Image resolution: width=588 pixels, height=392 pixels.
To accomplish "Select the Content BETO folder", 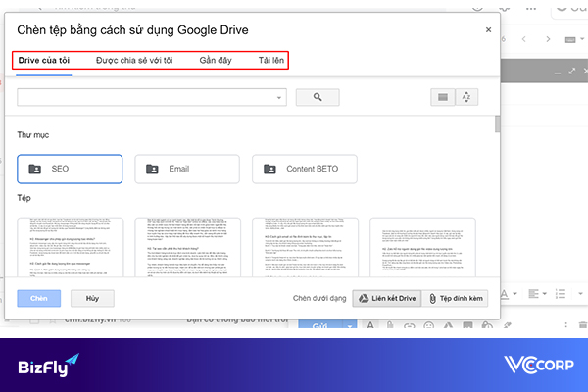I will tap(305, 170).
